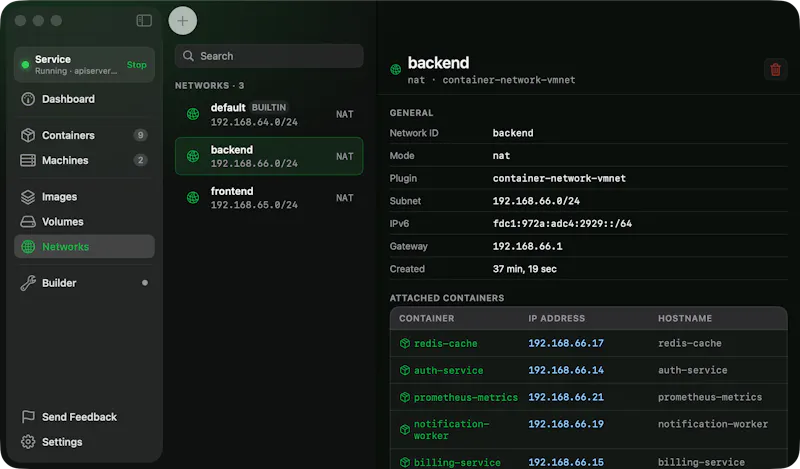800x469 pixels.
Task: Click IP address 192.168.66.19
Action: click(566, 424)
